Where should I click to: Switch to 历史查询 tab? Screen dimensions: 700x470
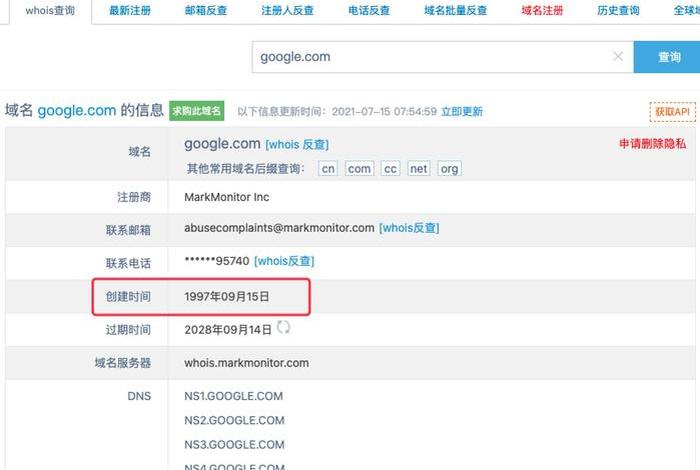click(618, 11)
